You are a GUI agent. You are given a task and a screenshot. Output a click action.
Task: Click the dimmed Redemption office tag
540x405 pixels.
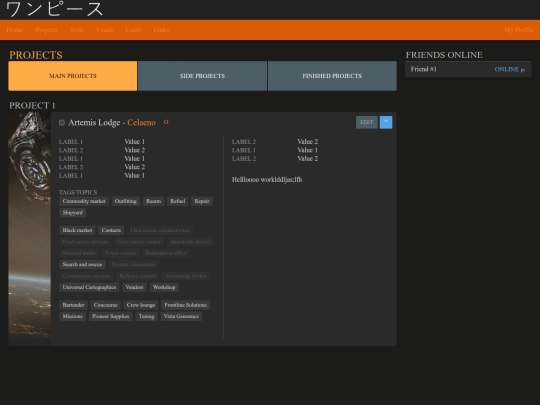coord(166,253)
